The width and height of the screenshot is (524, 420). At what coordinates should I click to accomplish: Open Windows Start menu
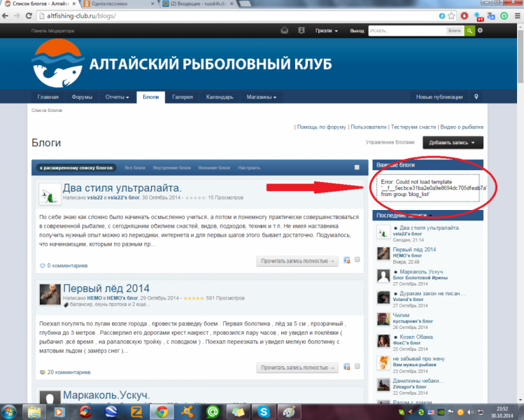click(x=9, y=412)
